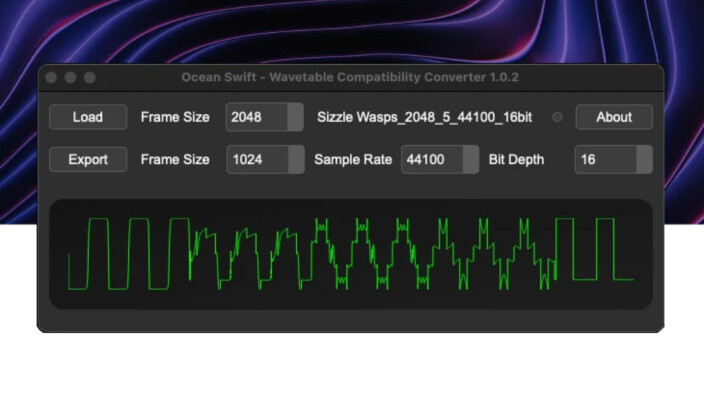Click the small round indicator beside filename
The width and height of the screenshot is (704, 396).
point(557,117)
